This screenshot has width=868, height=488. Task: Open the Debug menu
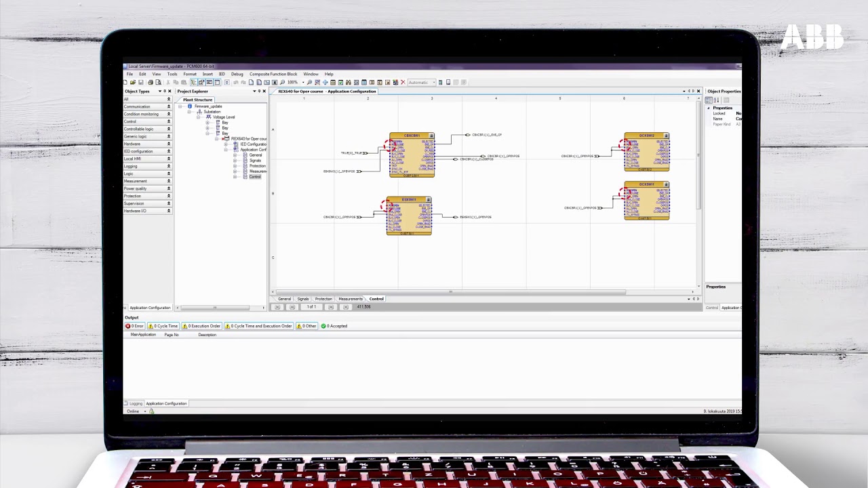237,74
